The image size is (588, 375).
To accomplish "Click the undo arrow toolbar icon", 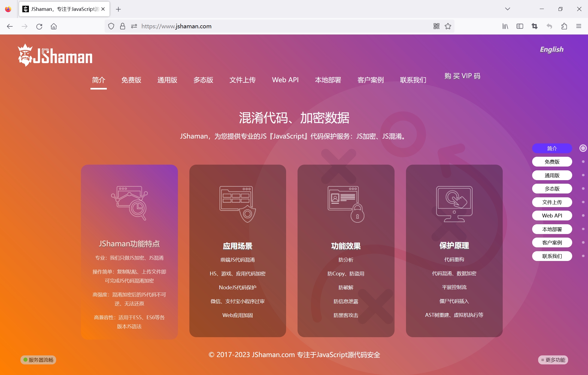I will click(x=549, y=26).
